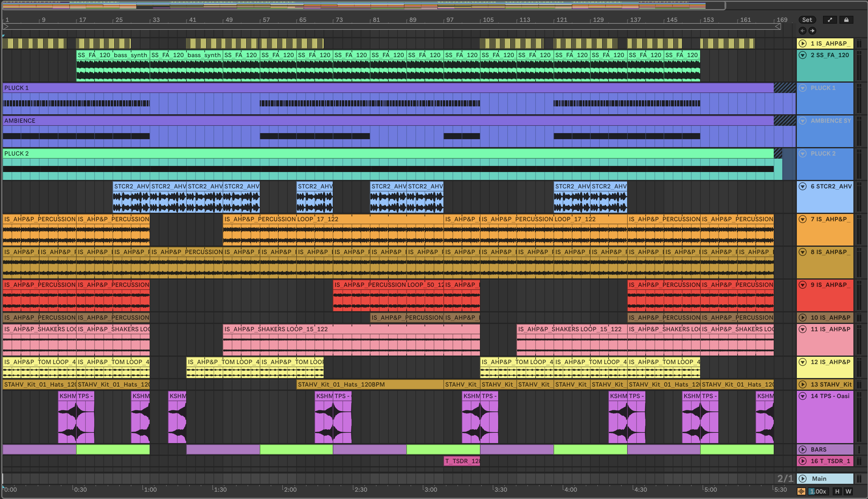Fold the PLUCK 1 track
Viewport: 868px width, 499px height.
tap(803, 88)
